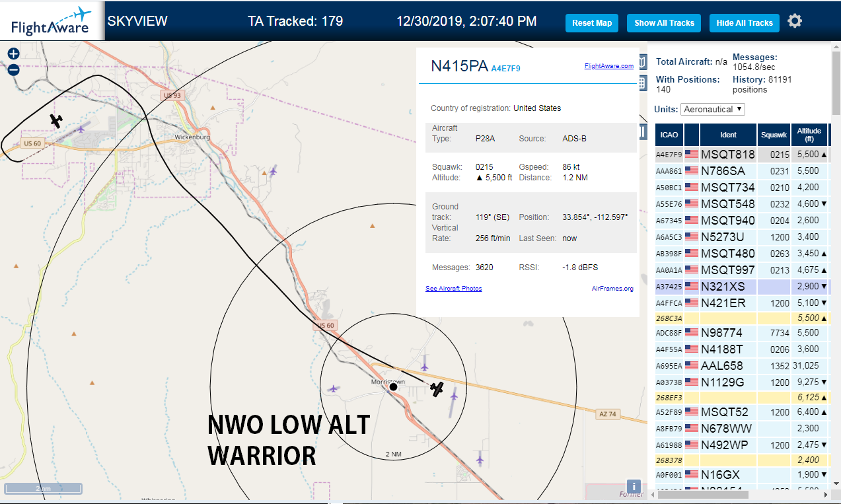Zoom in with the plus map button
The height and width of the screenshot is (504, 841).
(x=13, y=54)
